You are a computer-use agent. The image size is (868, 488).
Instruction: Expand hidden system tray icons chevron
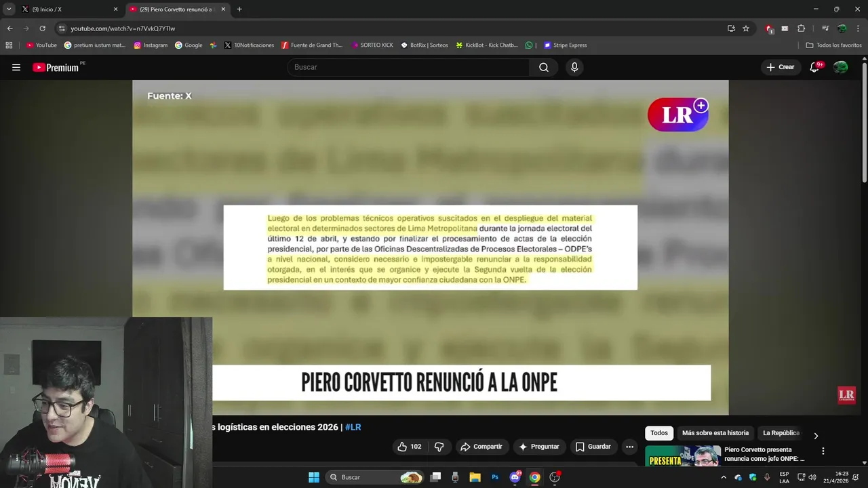coord(724,477)
